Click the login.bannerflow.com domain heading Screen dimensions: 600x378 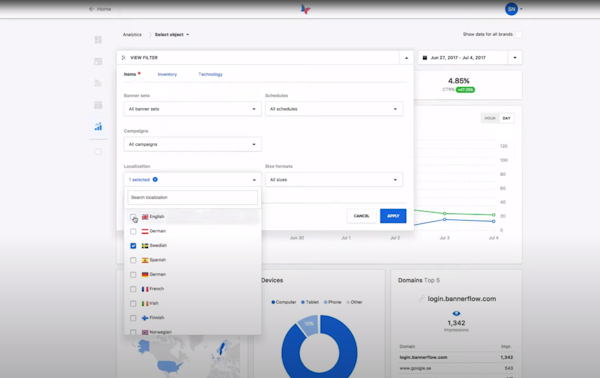[462, 299]
